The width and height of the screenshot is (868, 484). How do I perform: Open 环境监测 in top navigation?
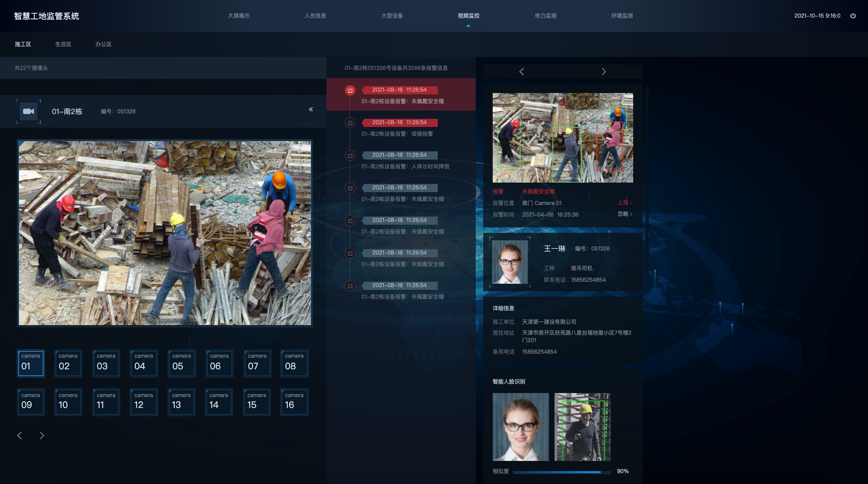622,16
